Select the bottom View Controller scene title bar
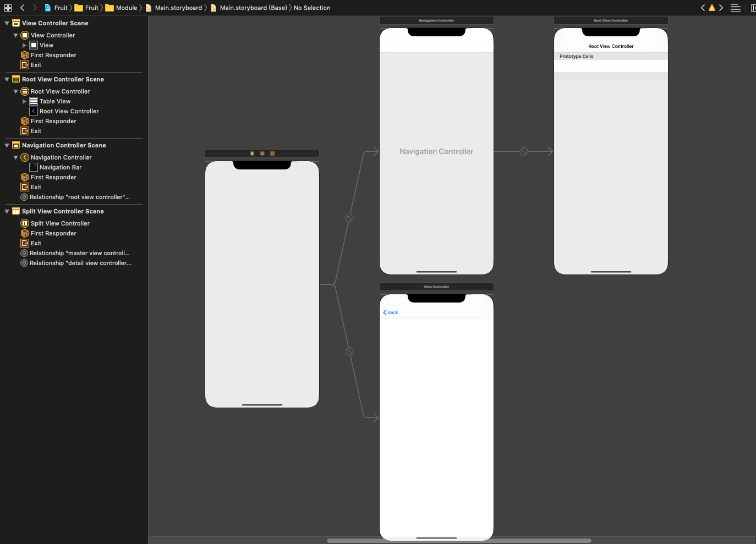 [436, 287]
